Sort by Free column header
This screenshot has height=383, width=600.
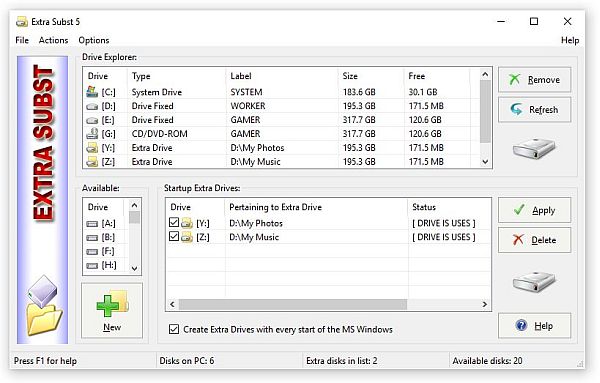(x=437, y=76)
